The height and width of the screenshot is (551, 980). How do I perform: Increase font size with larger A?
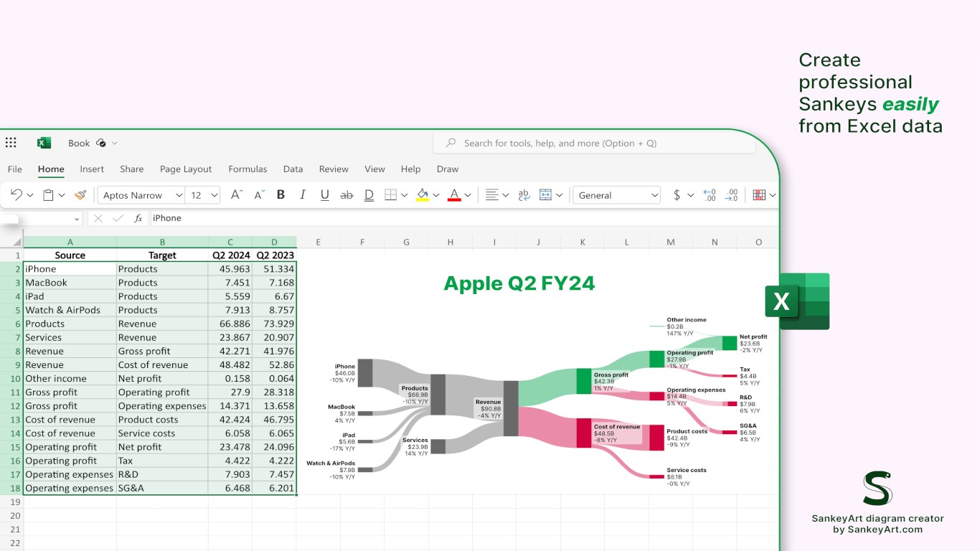pos(237,194)
